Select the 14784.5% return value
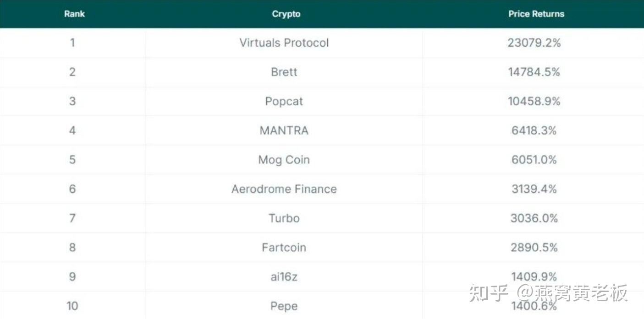Image resolution: width=644 pixels, height=319 pixels. [x=534, y=72]
